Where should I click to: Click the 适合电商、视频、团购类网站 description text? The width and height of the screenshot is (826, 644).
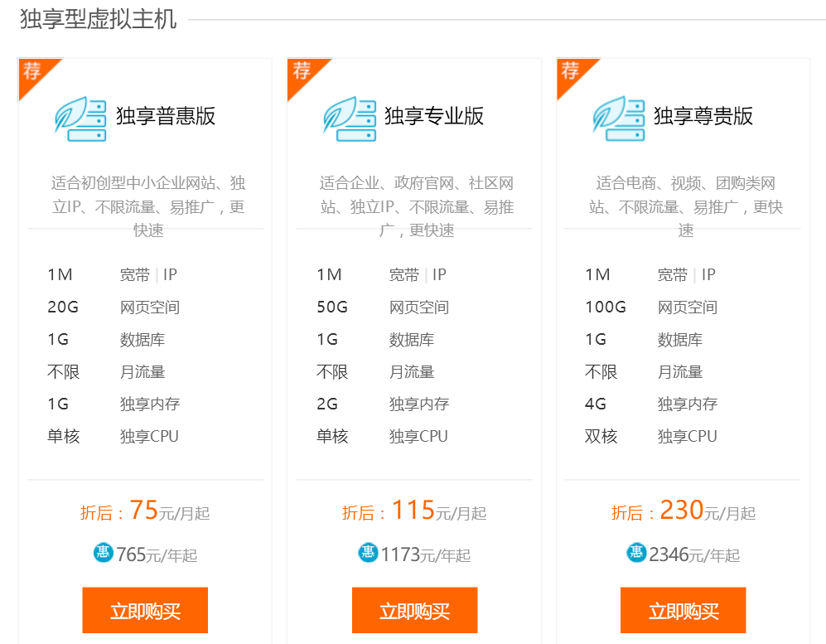click(686, 206)
